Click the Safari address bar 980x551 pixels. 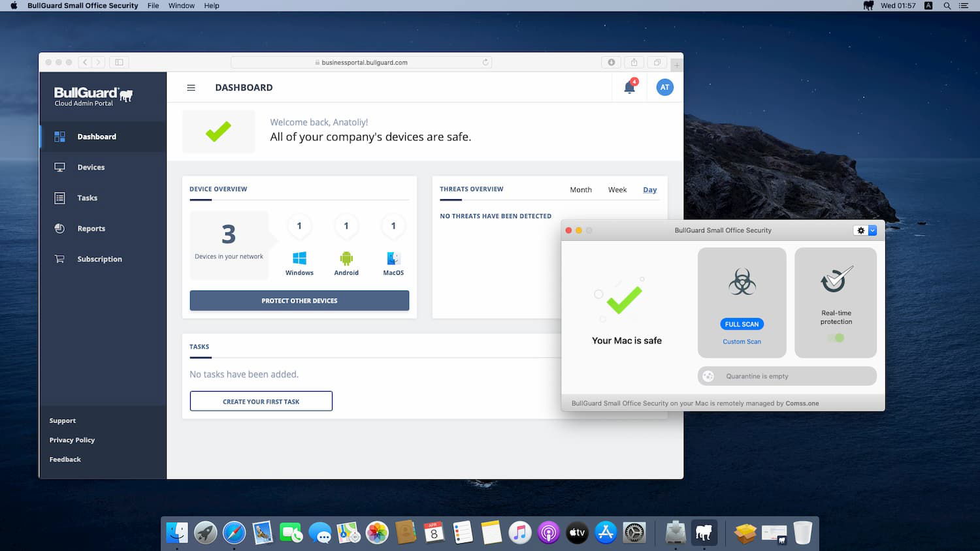point(361,63)
